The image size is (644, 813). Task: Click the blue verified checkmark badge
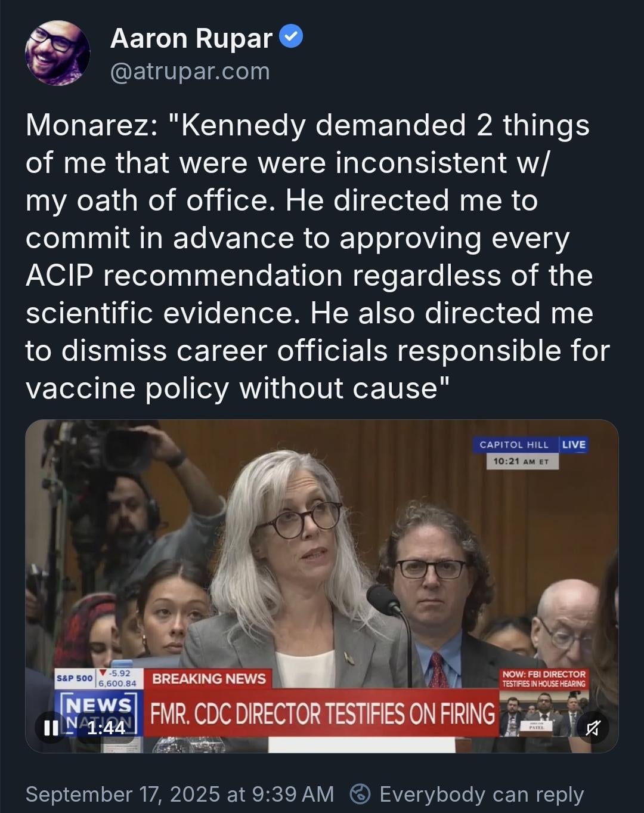(292, 38)
